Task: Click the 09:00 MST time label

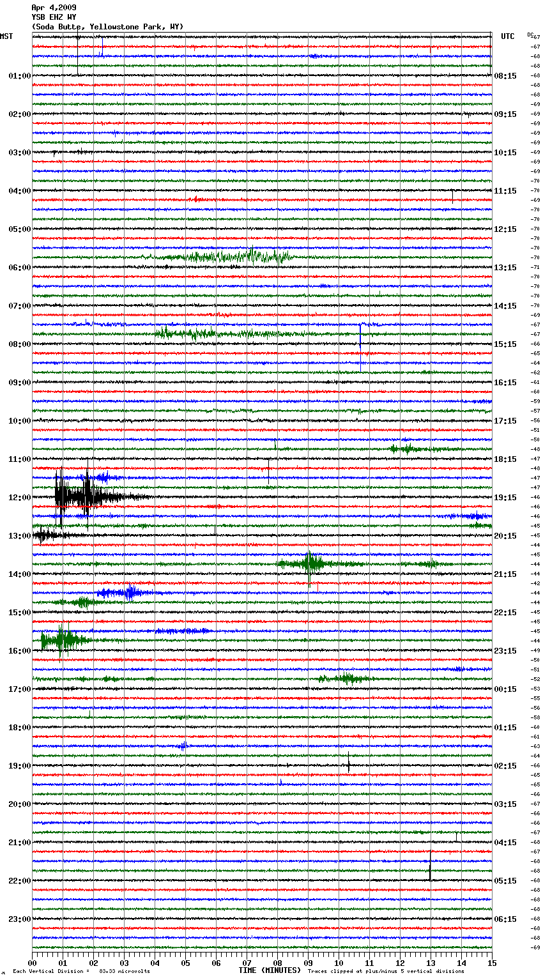Action: click(19, 383)
